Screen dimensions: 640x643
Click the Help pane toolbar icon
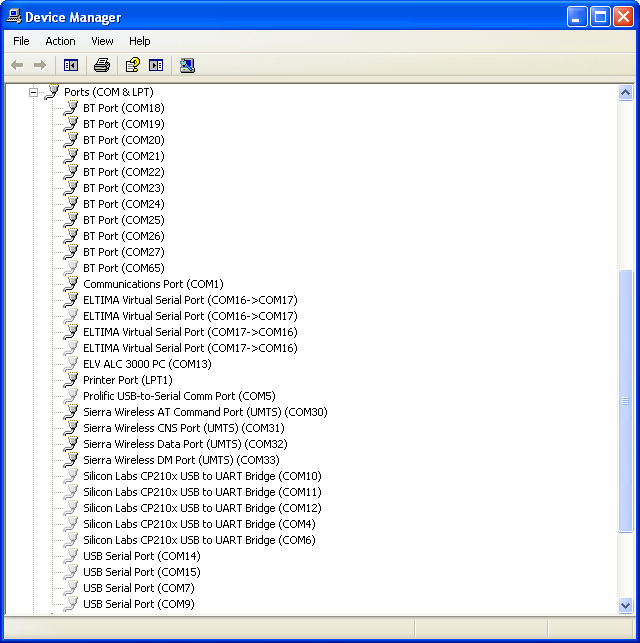point(156,65)
